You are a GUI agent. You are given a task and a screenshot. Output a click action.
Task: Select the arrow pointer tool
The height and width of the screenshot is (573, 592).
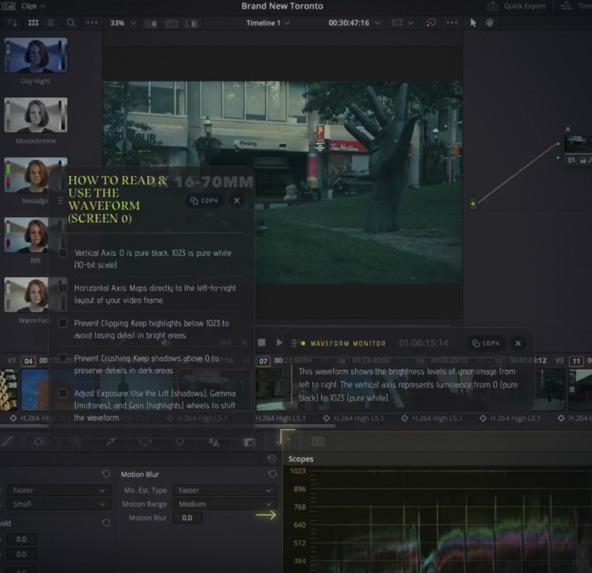(x=473, y=23)
